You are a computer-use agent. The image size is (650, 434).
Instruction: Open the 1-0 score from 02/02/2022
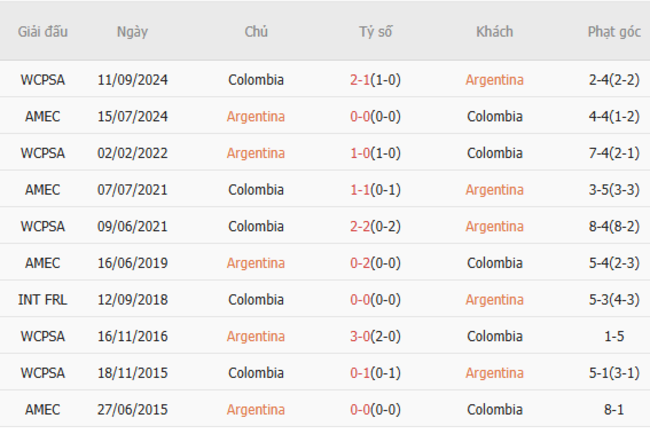[360, 153]
